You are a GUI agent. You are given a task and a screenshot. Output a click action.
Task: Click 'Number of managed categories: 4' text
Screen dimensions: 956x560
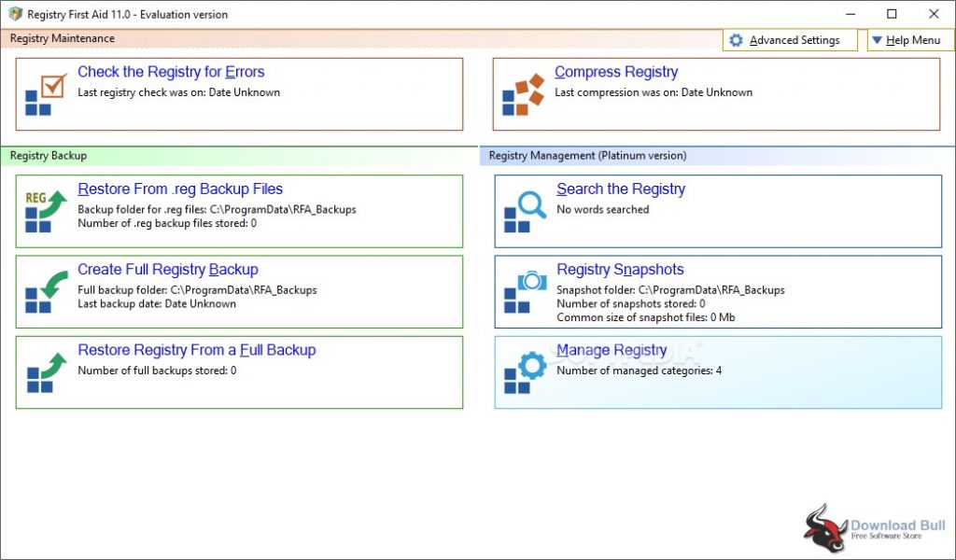click(x=639, y=371)
